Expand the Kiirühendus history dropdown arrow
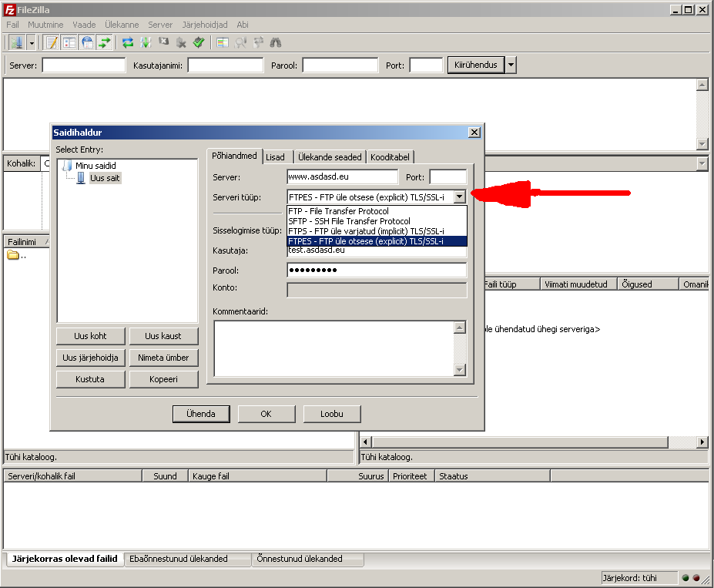Screen dimensions: 714x588 [511, 66]
